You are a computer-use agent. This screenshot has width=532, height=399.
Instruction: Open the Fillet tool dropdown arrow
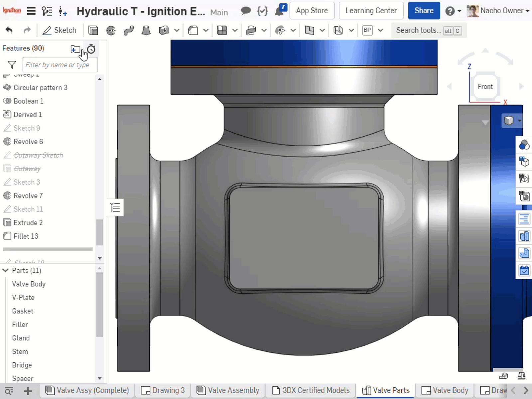pos(206,30)
